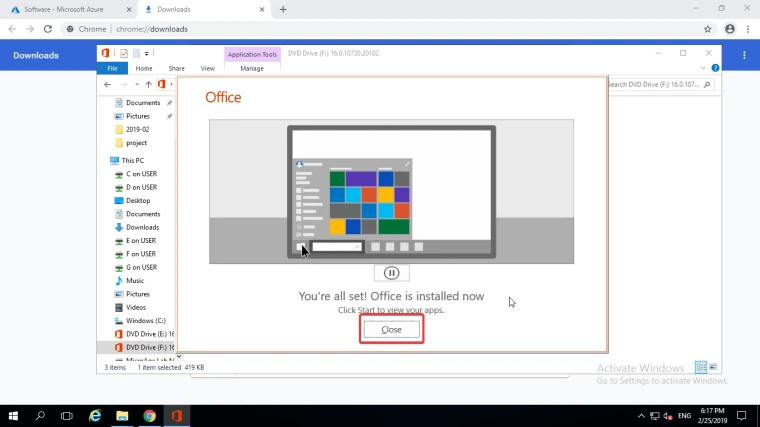Open the Windows Start menu

pos(13,416)
